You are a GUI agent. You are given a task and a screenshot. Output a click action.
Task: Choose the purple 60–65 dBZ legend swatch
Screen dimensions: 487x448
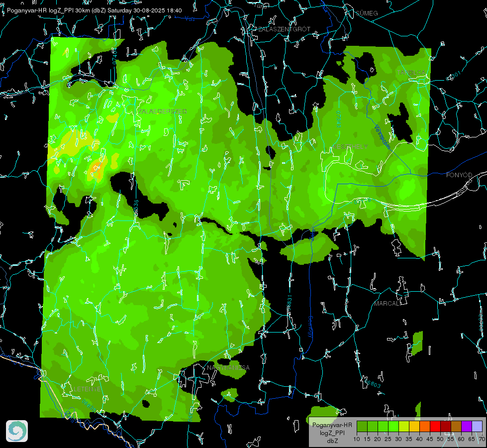click(467, 426)
